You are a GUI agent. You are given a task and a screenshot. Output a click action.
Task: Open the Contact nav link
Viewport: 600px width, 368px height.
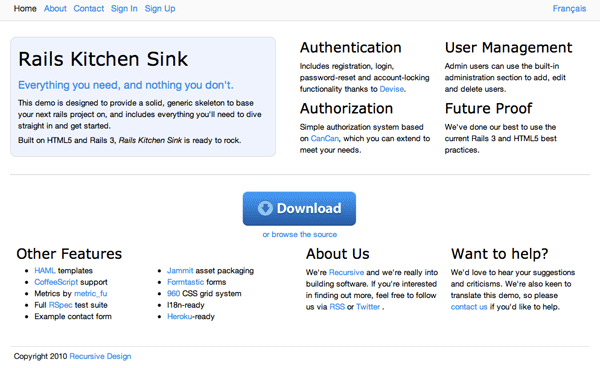pyautogui.click(x=88, y=8)
